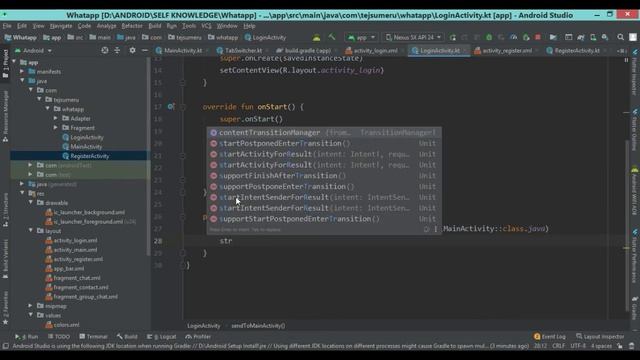This screenshot has width=640, height=360.
Task: Click the Debug app bug icon
Action: pos(489,37)
